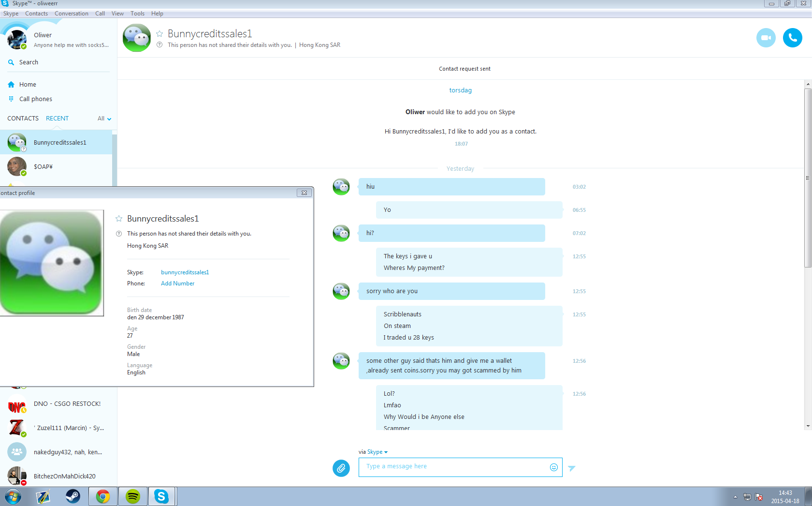Click Bunnycreditssales1 avatar in conversation header
Image resolution: width=812 pixels, height=506 pixels.
coord(137,38)
